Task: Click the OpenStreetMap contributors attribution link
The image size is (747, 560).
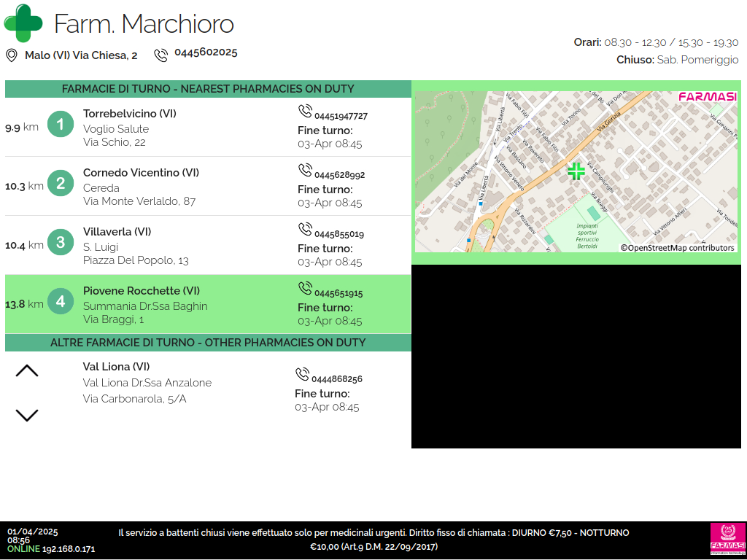Action: point(677,248)
